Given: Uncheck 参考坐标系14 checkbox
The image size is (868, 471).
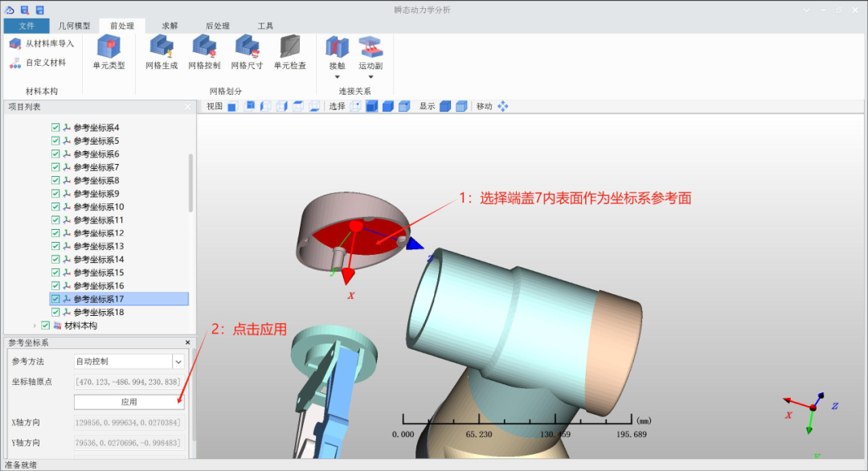Looking at the screenshot, I should [x=55, y=259].
